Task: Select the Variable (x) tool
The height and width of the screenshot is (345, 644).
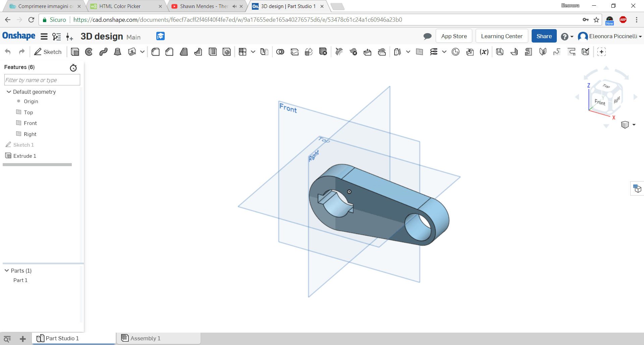Action: click(484, 52)
